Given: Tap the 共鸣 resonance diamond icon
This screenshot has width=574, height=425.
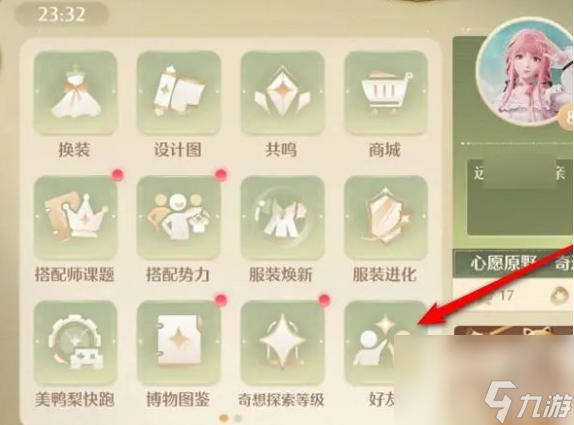Looking at the screenshot, I should click(x=282, y=93).
